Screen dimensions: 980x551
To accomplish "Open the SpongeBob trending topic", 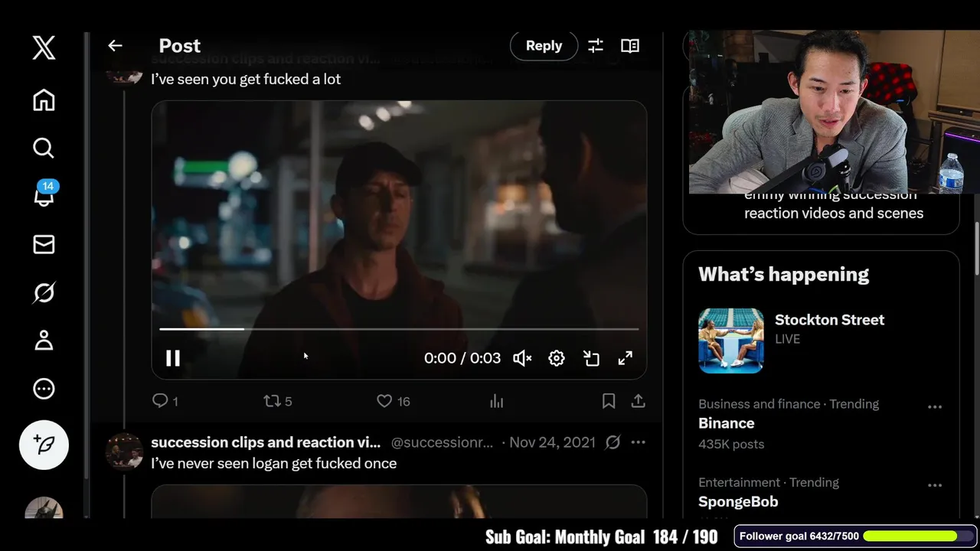I will pos(738,502).
